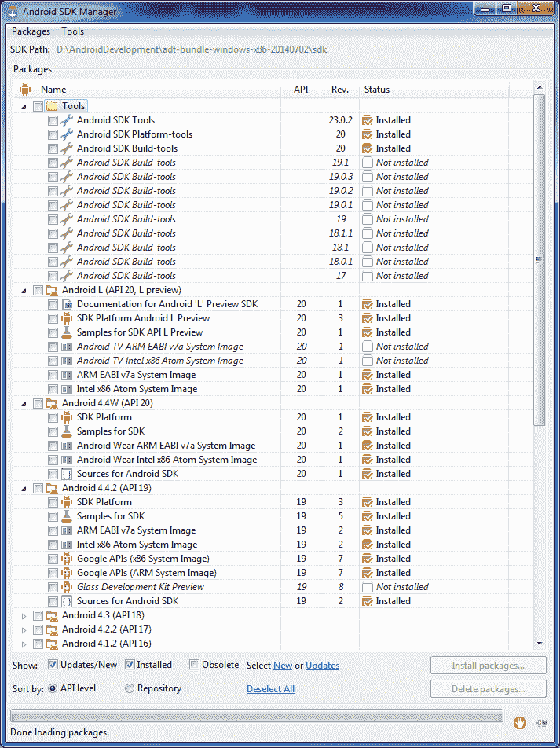Click wrench icon of Build-tools rev 19.1

point(67,163)
